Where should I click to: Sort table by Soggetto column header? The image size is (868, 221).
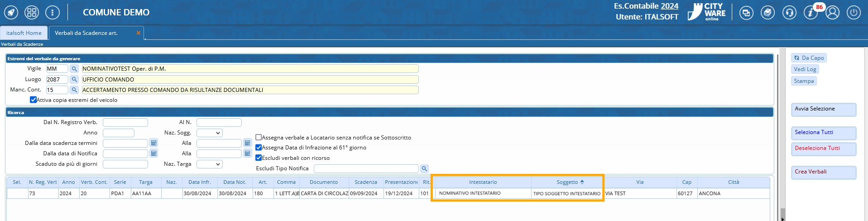[567, 182]
